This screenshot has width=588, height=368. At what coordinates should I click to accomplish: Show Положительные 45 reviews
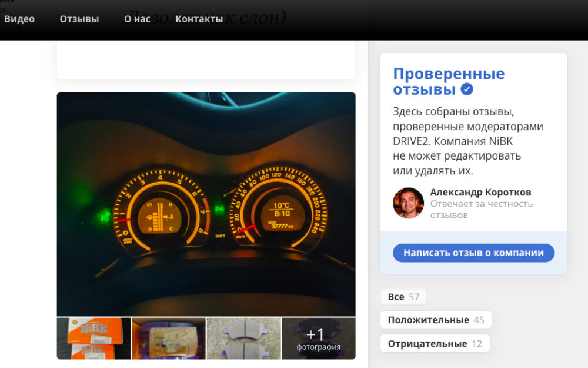click(x=436, y=320)
